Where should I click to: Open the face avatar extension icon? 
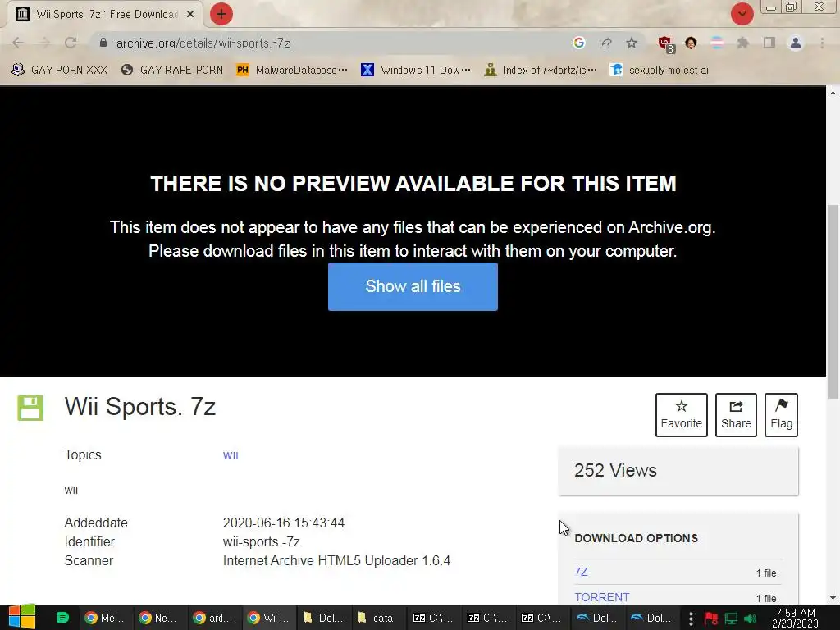(691, 43)
